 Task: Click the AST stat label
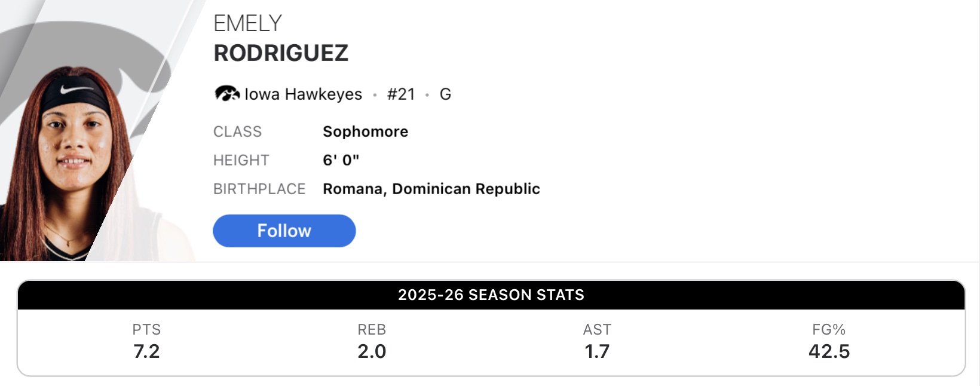coord(597,330)
